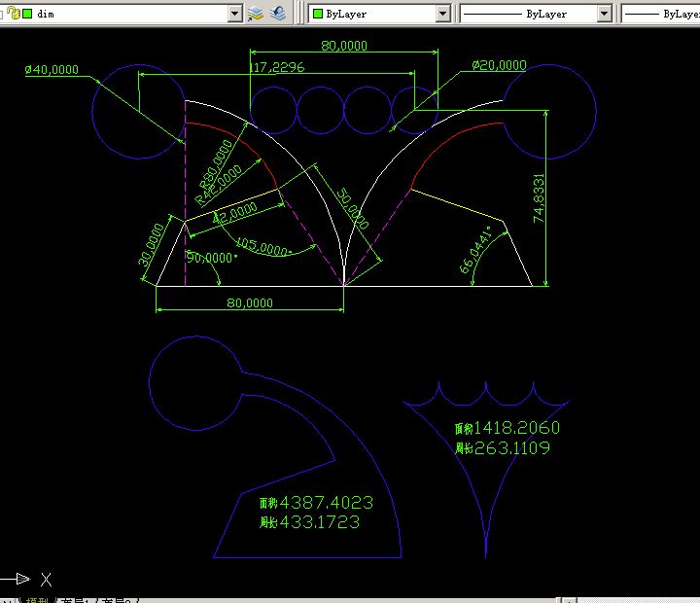Select the bottom 80,0000 dimension text

[x=250, y=303]
